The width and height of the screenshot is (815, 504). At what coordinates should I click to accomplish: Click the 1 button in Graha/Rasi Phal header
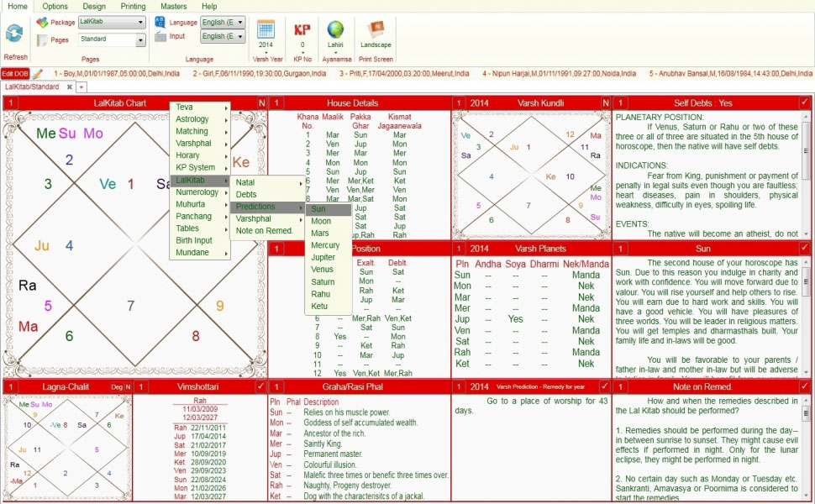click(276, 387)
